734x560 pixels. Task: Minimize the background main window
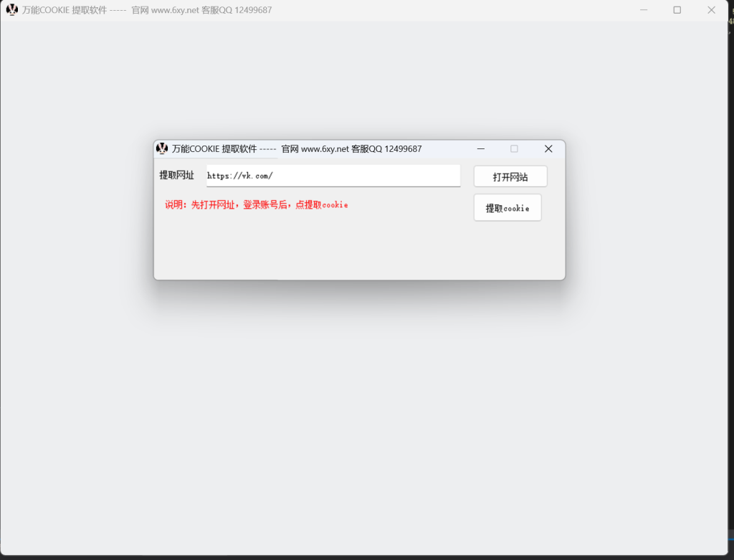point(644,10)
